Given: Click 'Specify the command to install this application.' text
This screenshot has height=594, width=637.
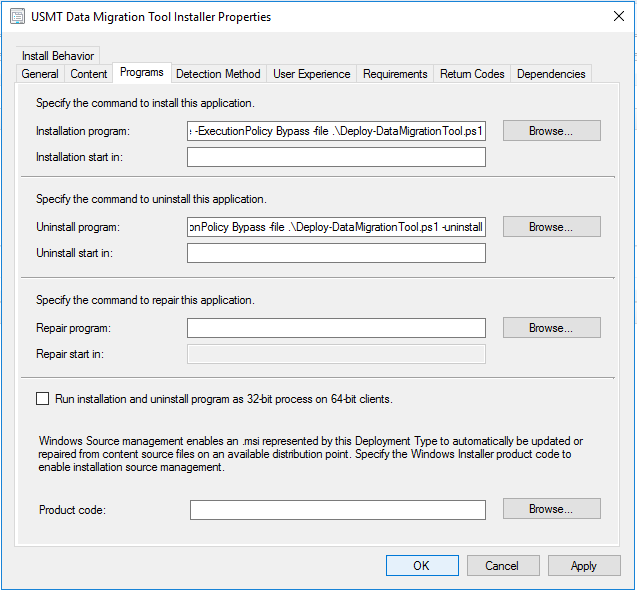Looking at the screenshot, I should tap(145, 103).
